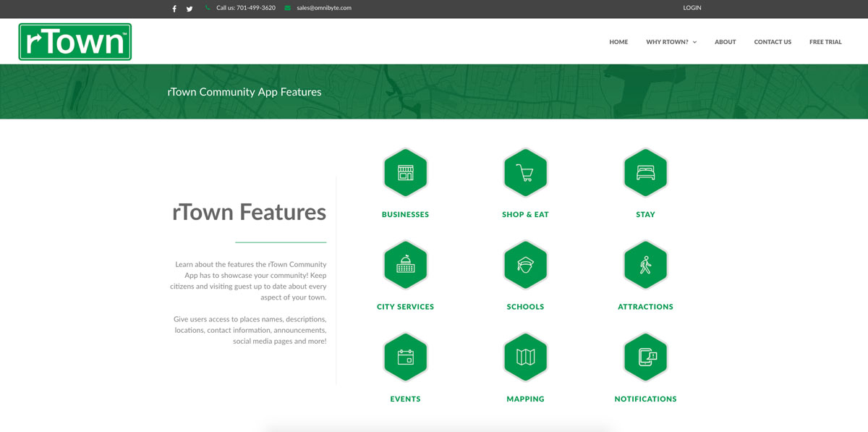
Task: Open the Shop & Eat cart icon
Action: coord(525,173)
